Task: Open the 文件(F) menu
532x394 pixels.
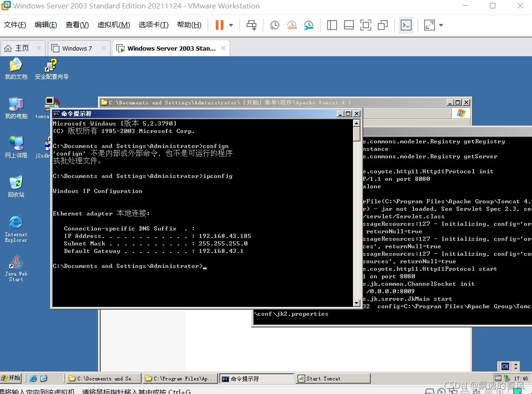Action: pos(15,25)
